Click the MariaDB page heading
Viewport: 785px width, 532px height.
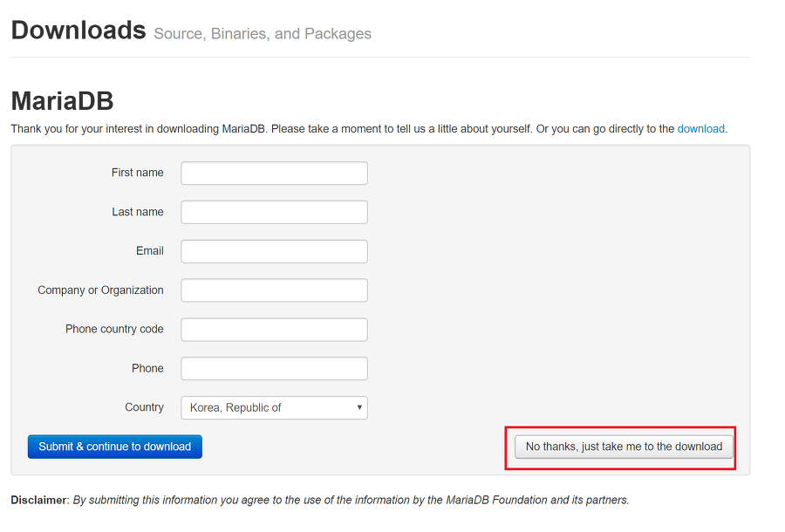61,101
